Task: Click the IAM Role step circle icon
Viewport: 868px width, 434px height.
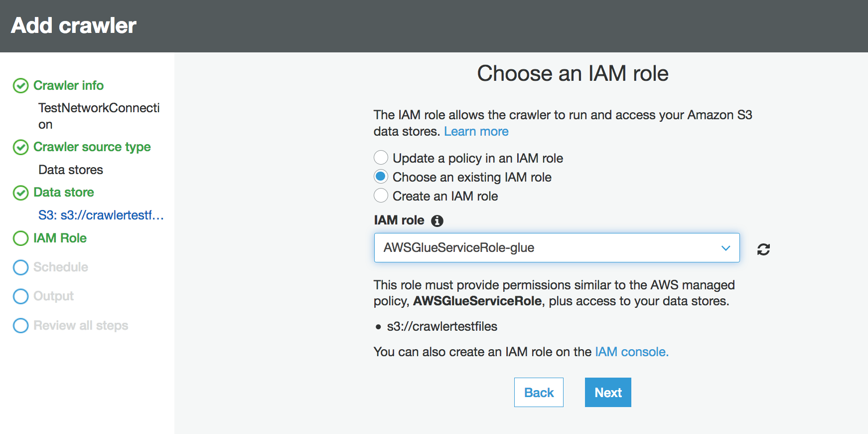Action: point(20,238)
